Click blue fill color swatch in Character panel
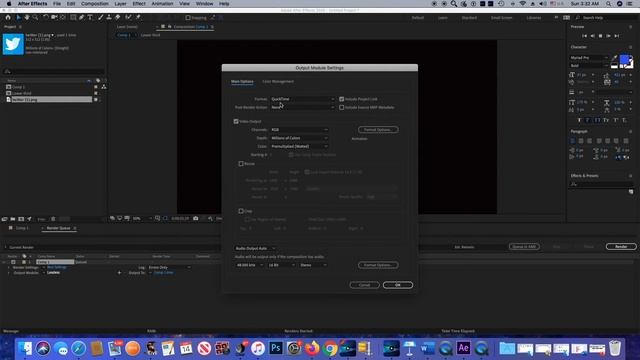 coord(624,60)
